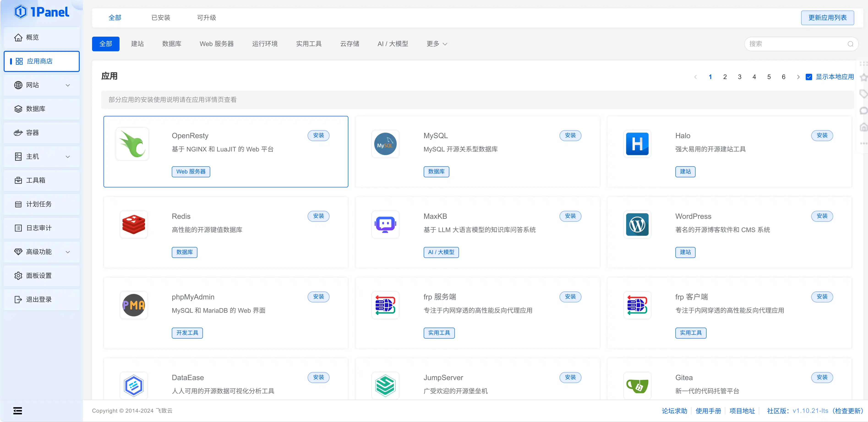Open the 使用手册 footer link

click(x=708, y=411)
